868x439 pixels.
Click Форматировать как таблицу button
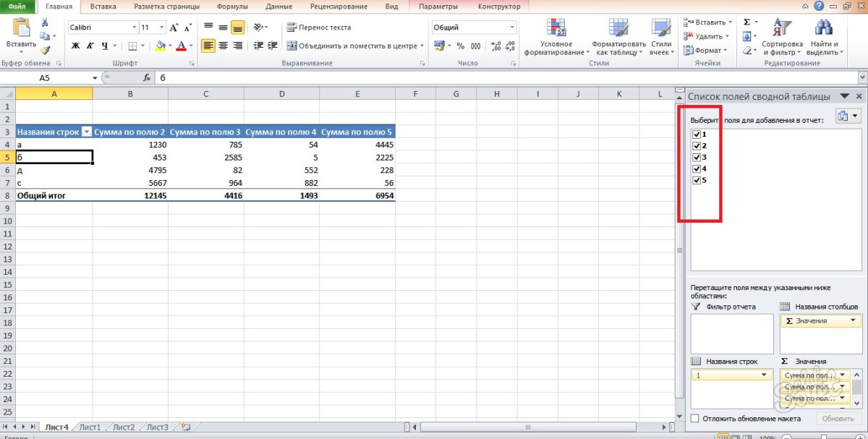point(618,39)
